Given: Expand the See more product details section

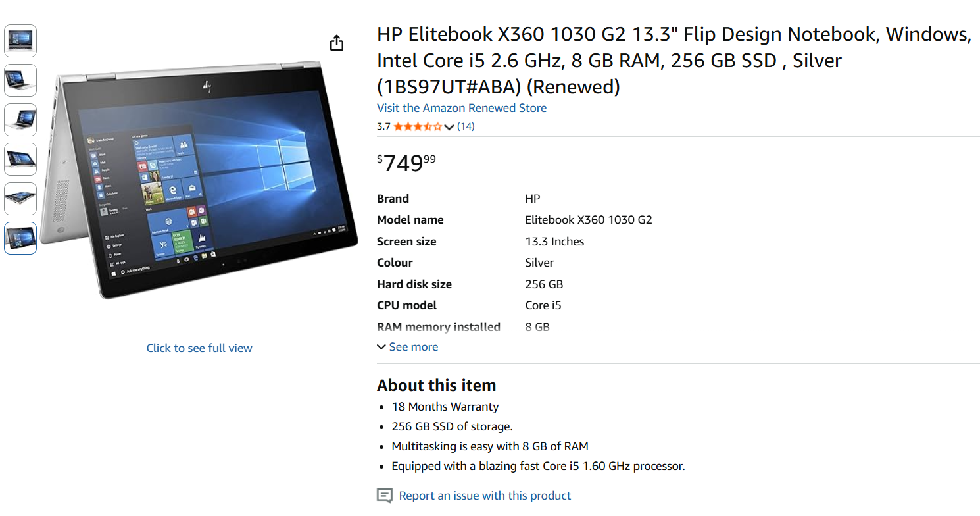Looking at the screenshot, I should pos(413,346).
